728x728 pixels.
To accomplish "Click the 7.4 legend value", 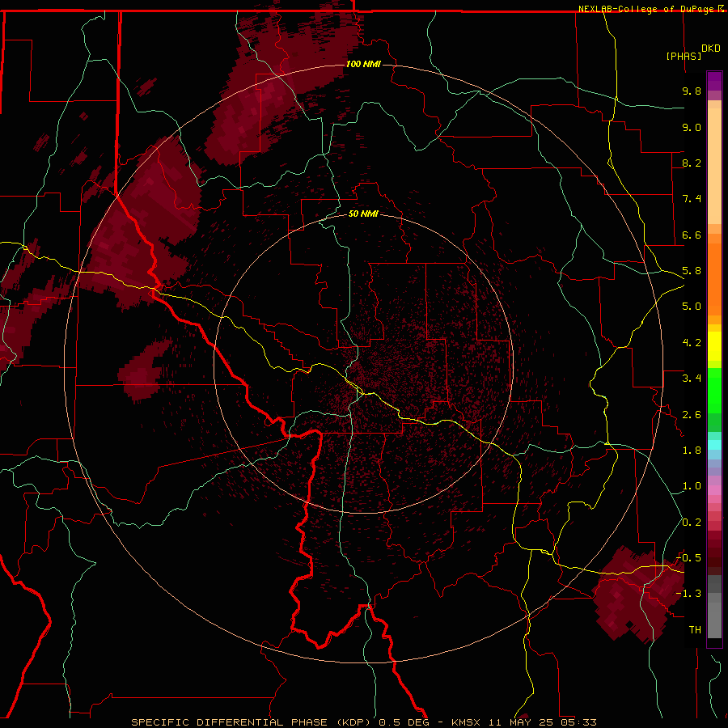I will 692,199.
